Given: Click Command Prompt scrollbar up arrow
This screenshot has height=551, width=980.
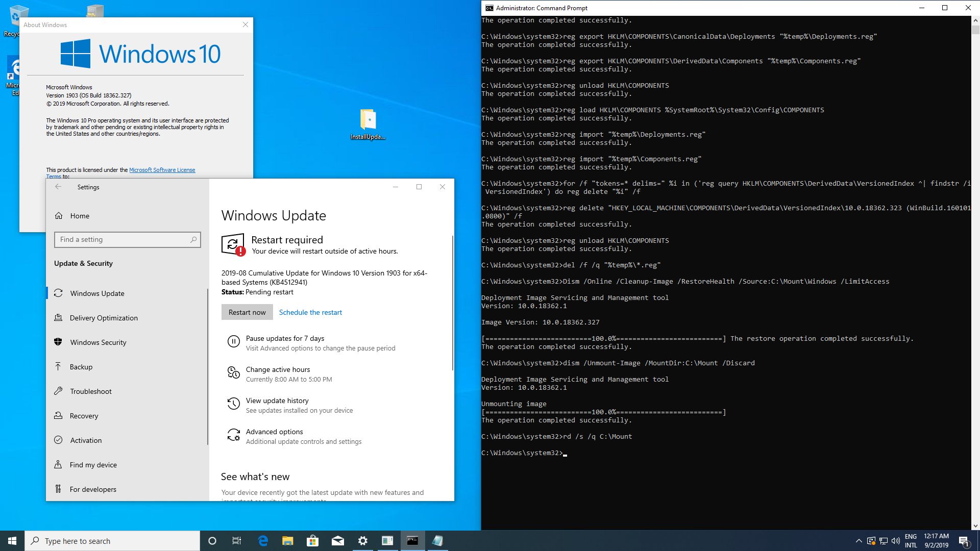Looking at the screenshot, I should [x=975, y=20].
